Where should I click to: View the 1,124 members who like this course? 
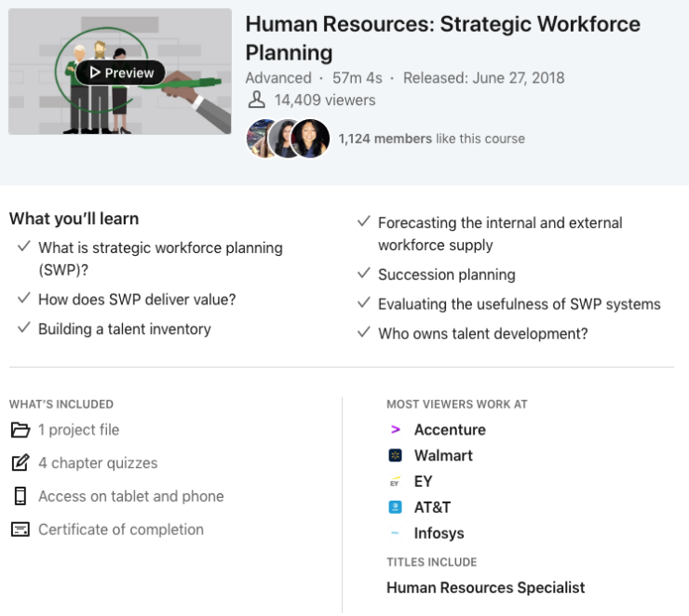pyautogui.click(x=431, y=139)
